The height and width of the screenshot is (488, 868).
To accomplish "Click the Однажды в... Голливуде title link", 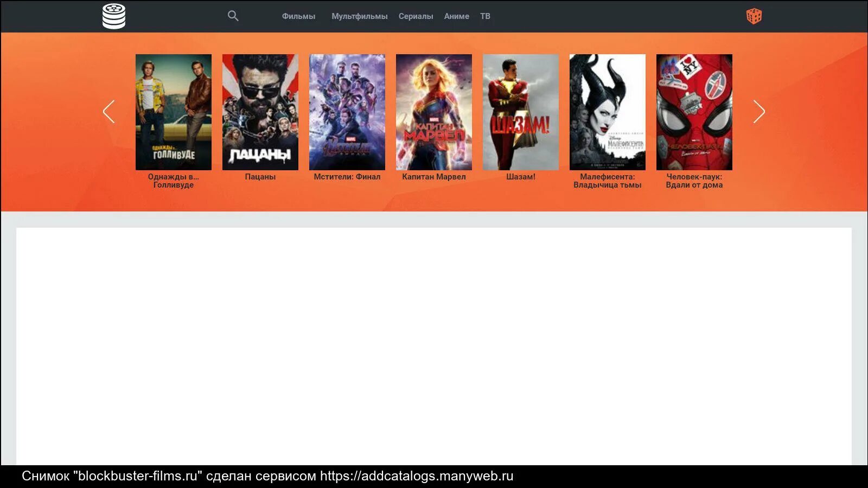I will 174,181.
